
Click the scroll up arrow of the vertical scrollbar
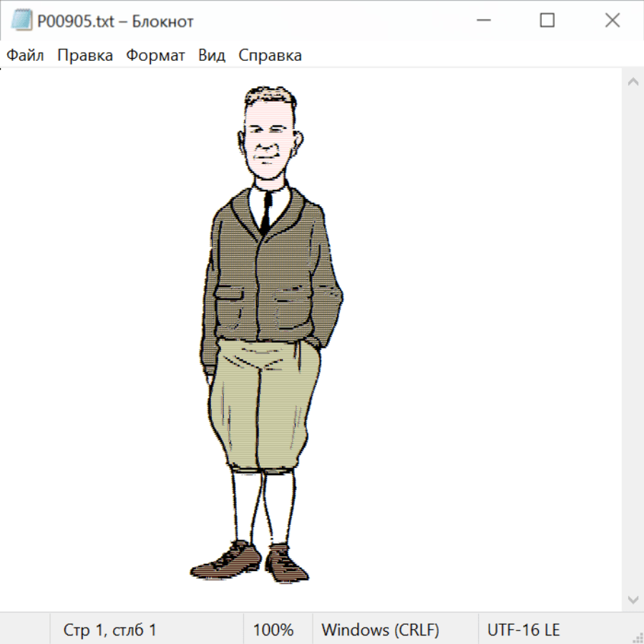pos(633,82)
